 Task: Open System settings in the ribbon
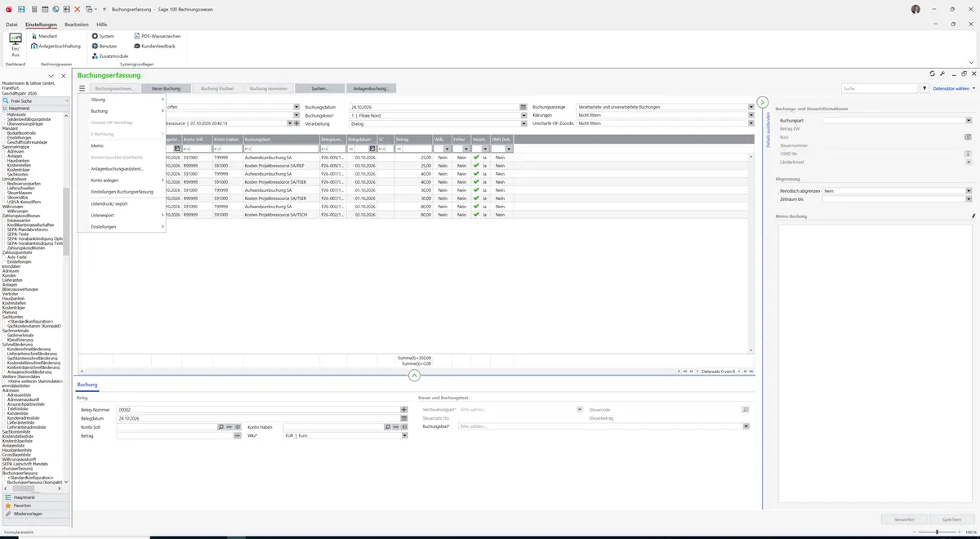coord(103,37)
